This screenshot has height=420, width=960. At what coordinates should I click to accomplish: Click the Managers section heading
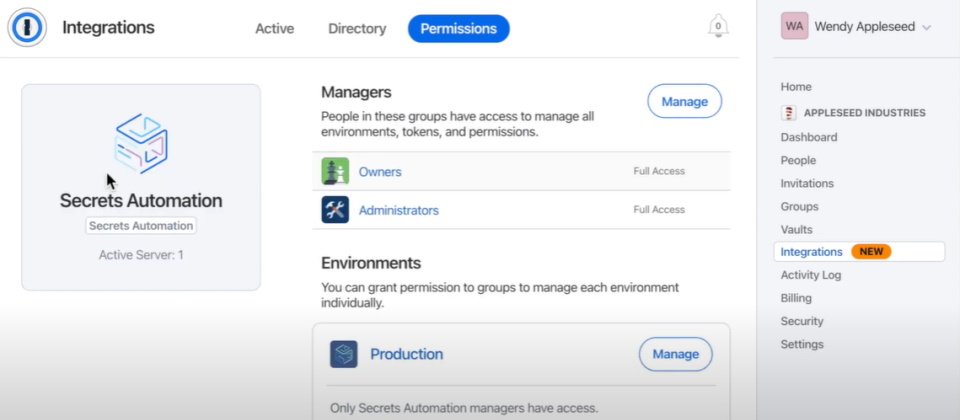(356, 92)
